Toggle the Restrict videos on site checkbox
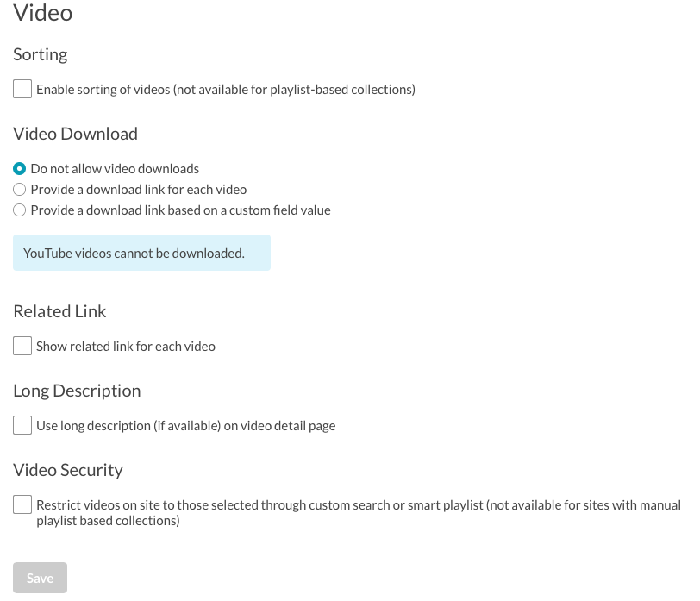The image size is (700, 601). tap(22, 504)
